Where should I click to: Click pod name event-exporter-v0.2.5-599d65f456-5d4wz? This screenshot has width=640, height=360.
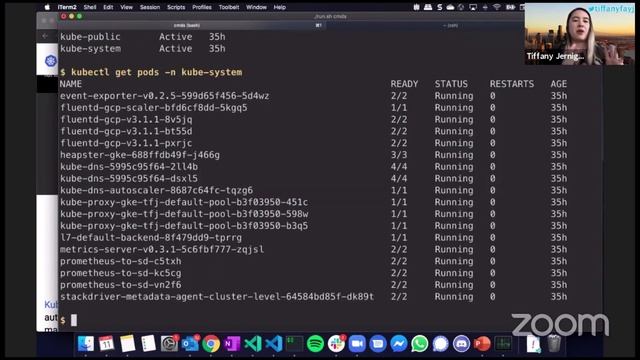pyautogui.click(x=164, y=96)
